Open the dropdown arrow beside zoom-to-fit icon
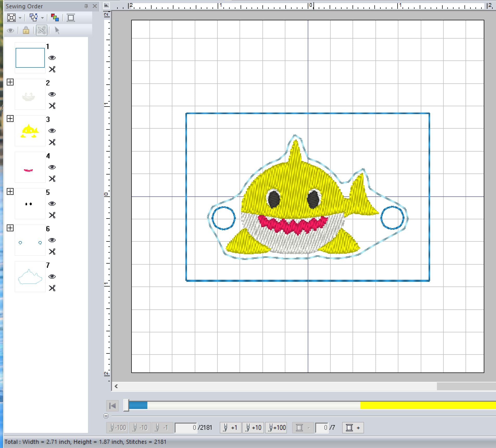The width and height of the screenshot is (496, 448). pos(20,18)
